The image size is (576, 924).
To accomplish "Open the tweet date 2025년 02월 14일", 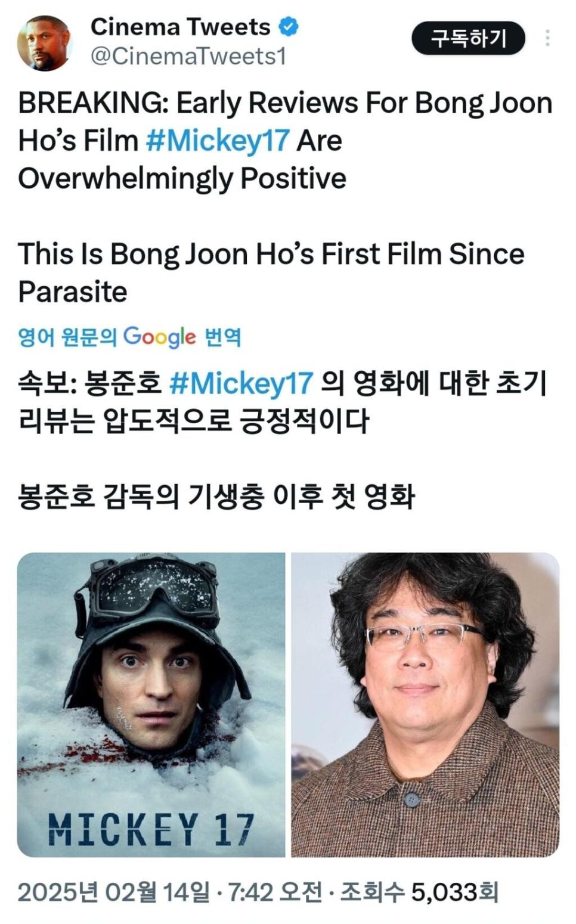I will [113, 892].
